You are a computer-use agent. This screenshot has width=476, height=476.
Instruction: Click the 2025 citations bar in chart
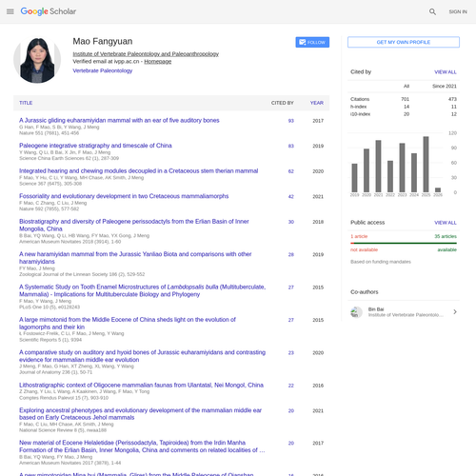pos(426,165)
